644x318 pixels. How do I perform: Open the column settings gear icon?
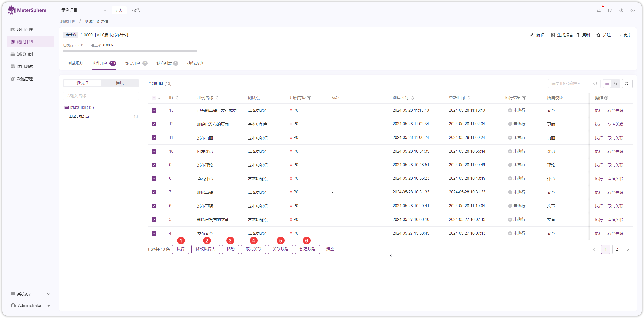coord(606,98)
